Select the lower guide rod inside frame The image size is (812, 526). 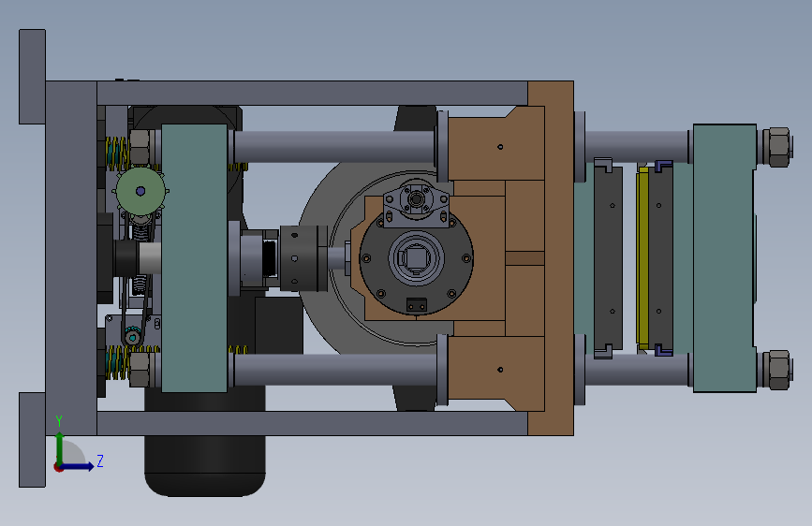(x=335, y=370)
